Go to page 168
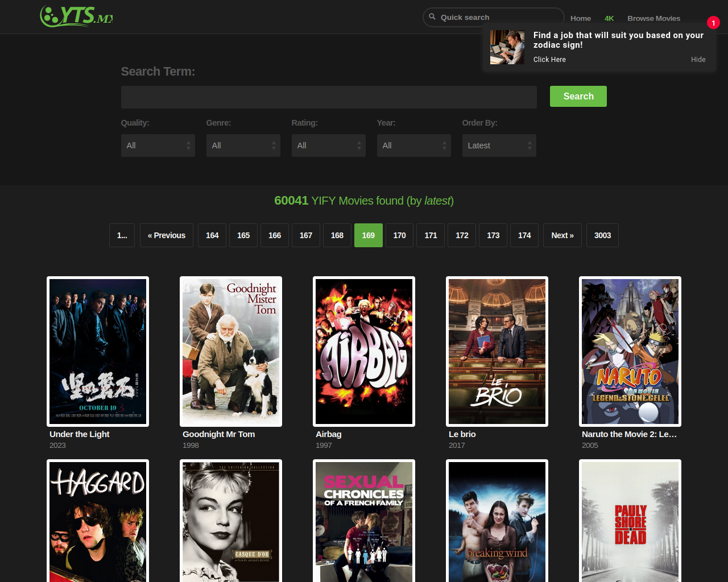 pos(337,235)
